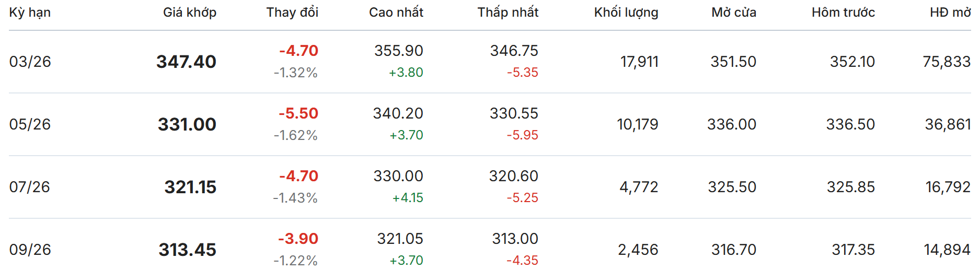
Task: Click the 17,911 volume cell
Action: click(639, 62)
